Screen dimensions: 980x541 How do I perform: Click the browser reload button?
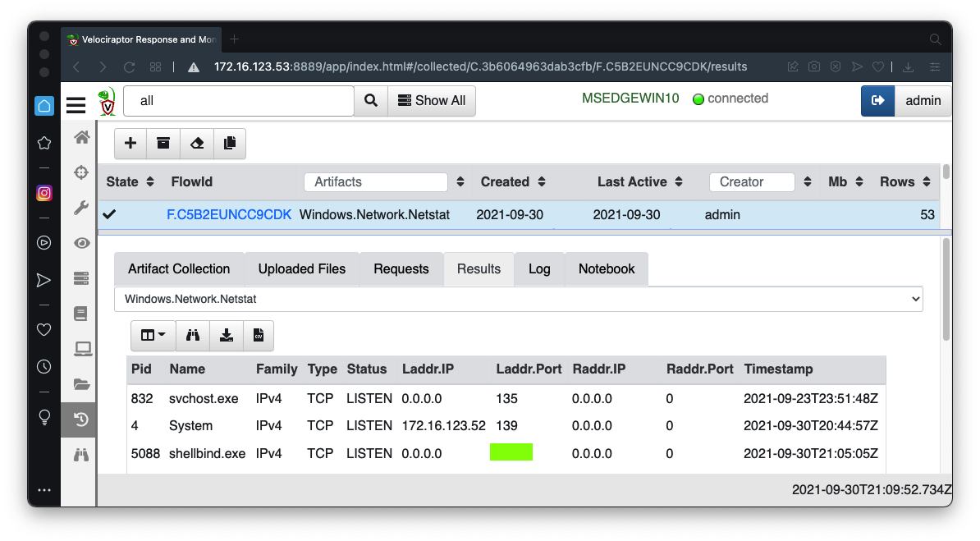click(130, 67)
